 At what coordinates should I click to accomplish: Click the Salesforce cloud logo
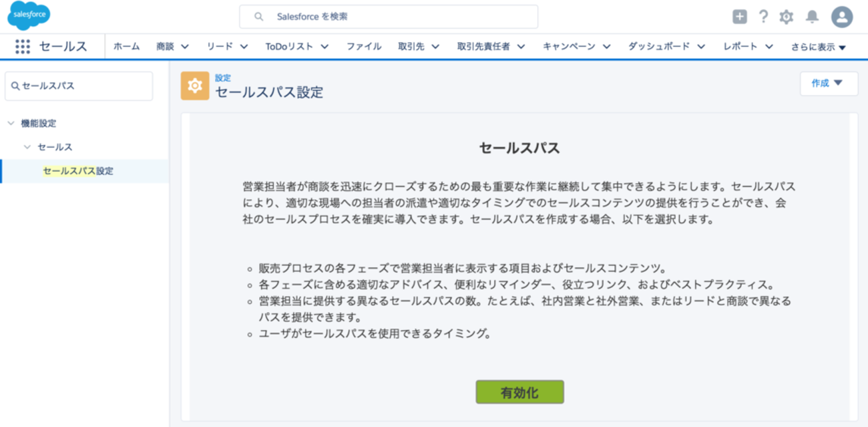point(29,15)
